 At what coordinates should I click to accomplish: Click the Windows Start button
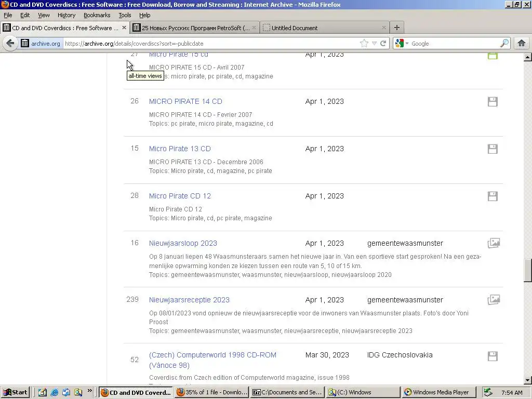point(15,393)
